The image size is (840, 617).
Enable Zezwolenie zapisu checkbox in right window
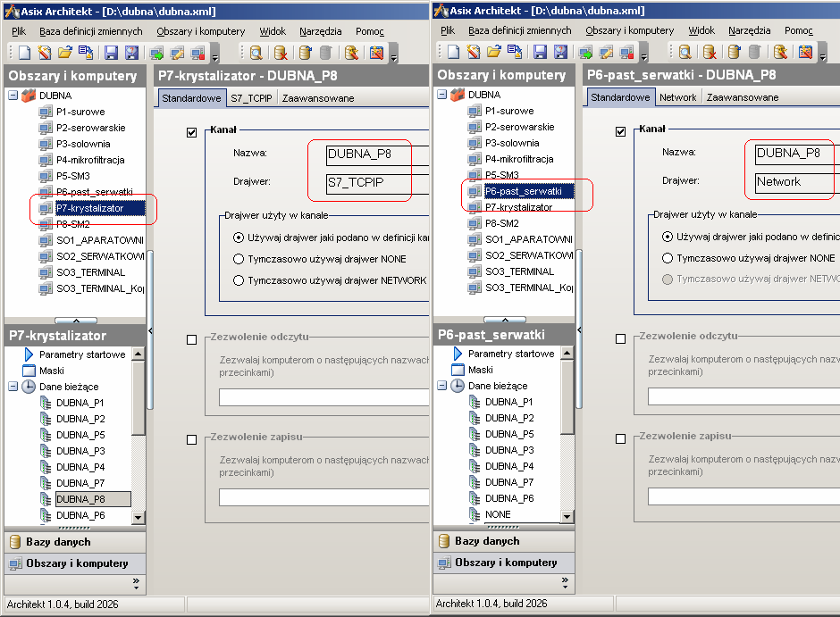point(621,438)
